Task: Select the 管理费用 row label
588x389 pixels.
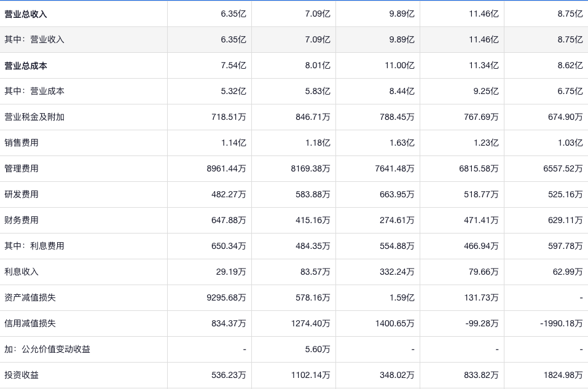Action: tap(22, 168)
